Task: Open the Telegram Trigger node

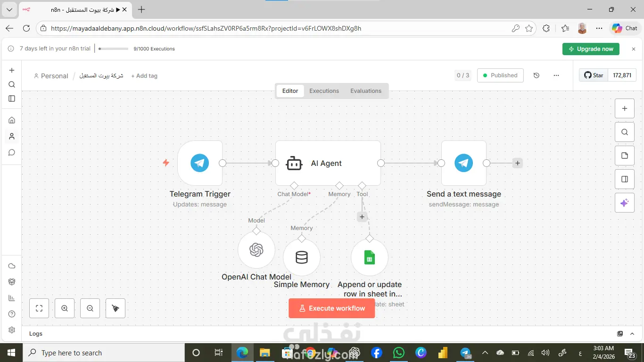Action: [200, 163]
